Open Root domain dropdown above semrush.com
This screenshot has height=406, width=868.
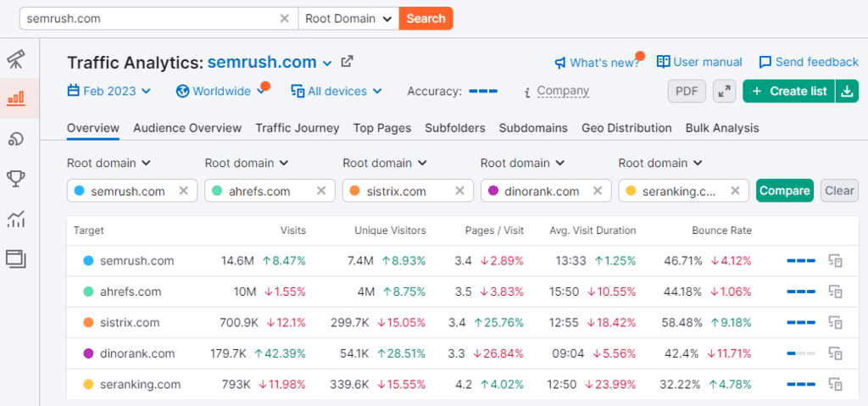point(109,163)
